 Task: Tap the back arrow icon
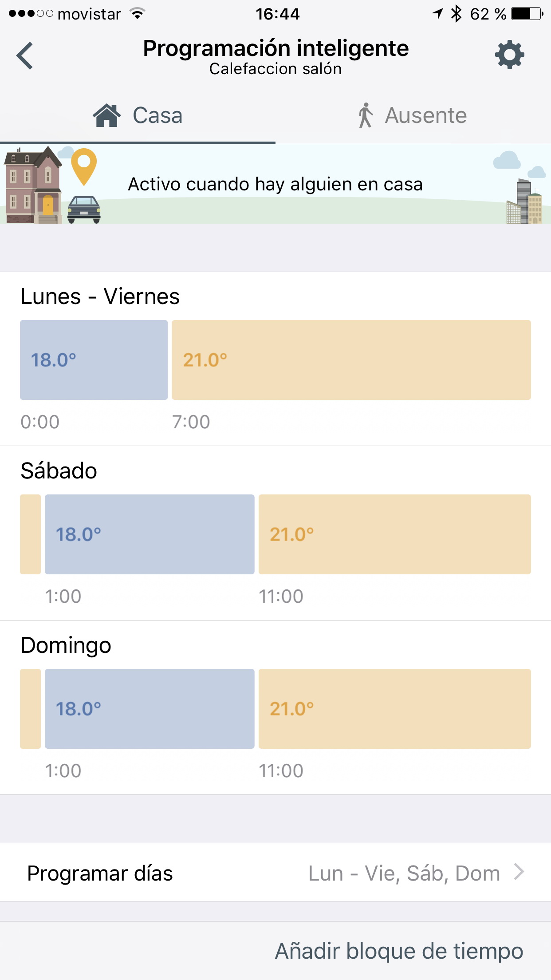click(25, 56)
